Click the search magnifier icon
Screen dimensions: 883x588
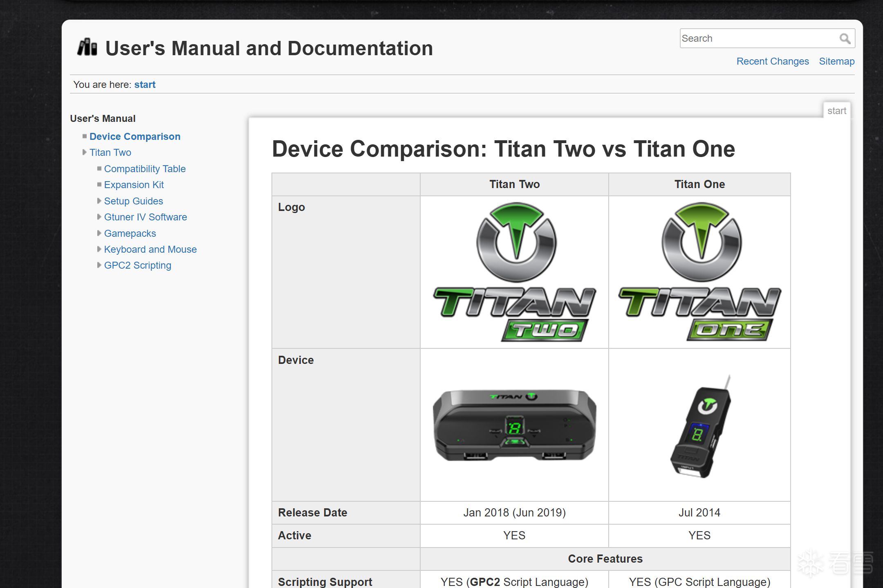(845, 38)
